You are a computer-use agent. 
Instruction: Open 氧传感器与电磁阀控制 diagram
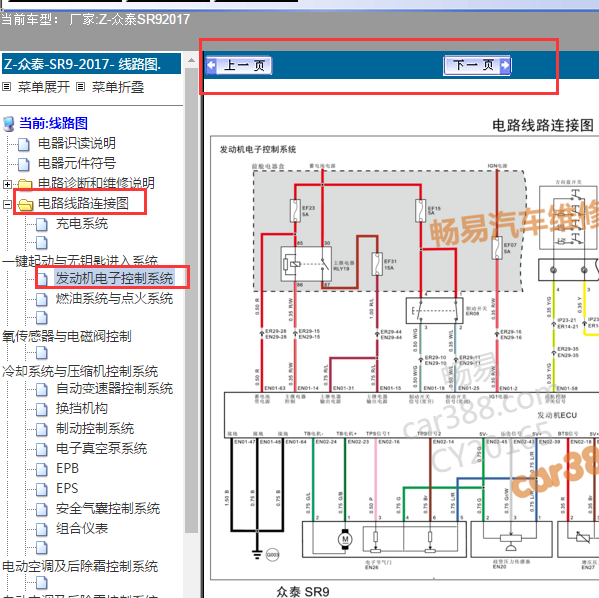(x=67, y=336)
